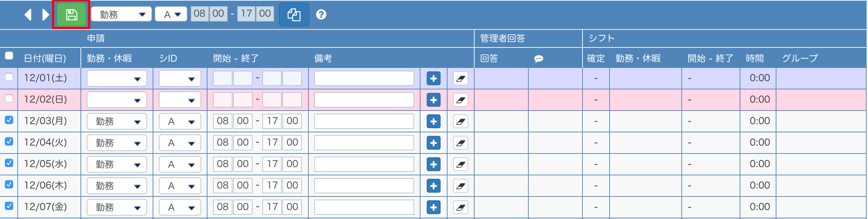
Task: Go to previous period with left arrow
Action: (28, 15)
